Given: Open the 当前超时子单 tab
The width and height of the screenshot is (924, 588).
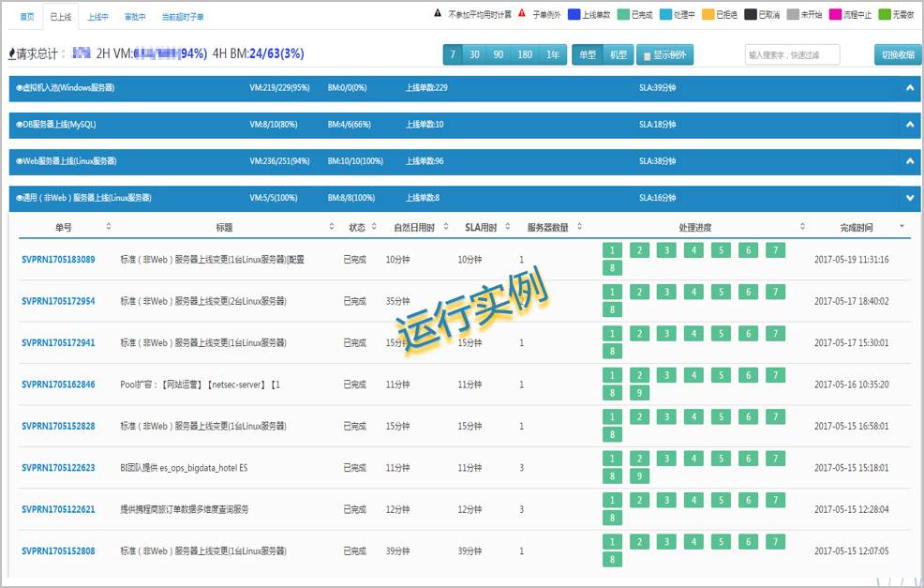Looking at the screenshot, I should (x=183, y=17).
